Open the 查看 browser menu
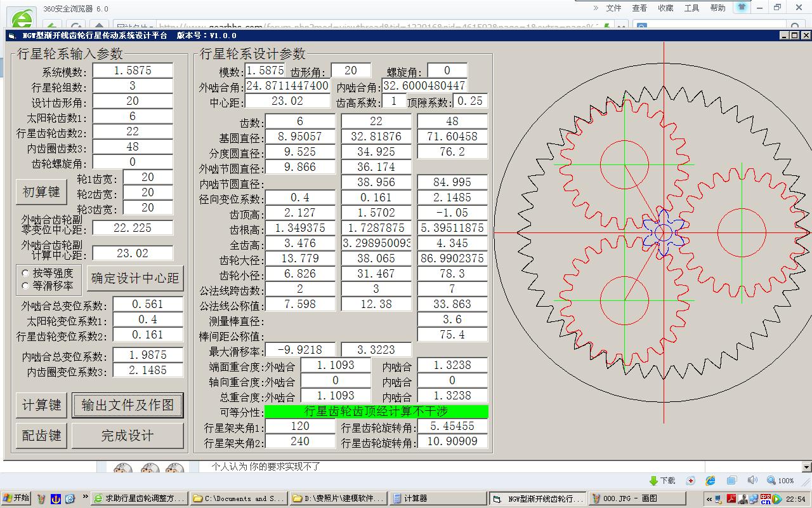Image resolution: width=812 pixels, height=508 pixels. (x=639, y=8)
